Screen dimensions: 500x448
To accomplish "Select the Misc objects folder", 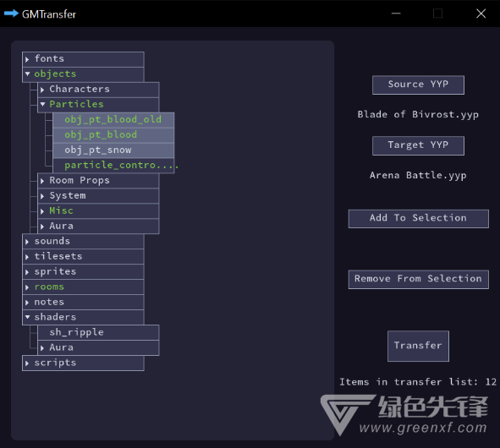I will [98, 211].
